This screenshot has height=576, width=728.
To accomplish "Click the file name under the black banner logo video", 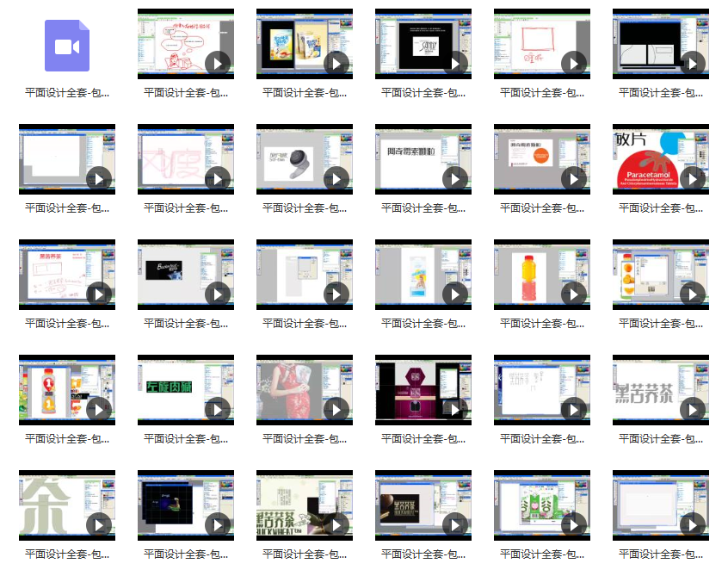I will click(x=186, y=324).
